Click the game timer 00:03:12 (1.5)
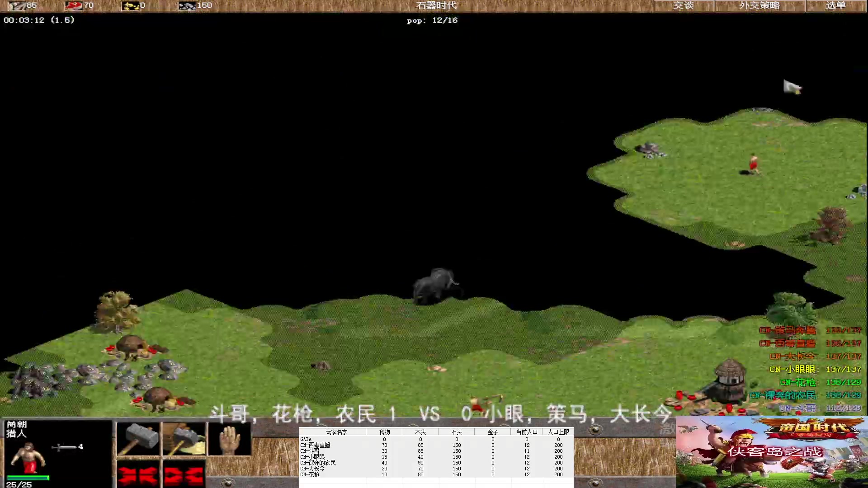868x488 pixels. (39, 20)
